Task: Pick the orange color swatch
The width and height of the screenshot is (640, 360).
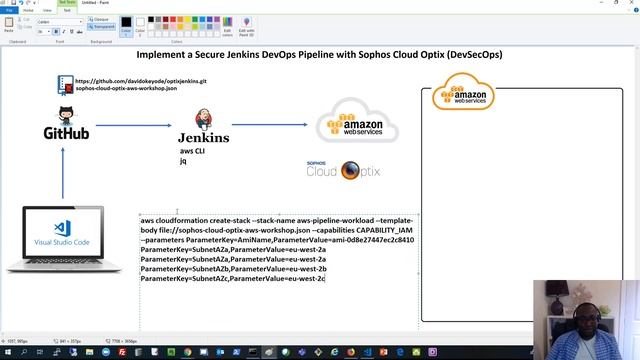Action: tap(180, 19)
